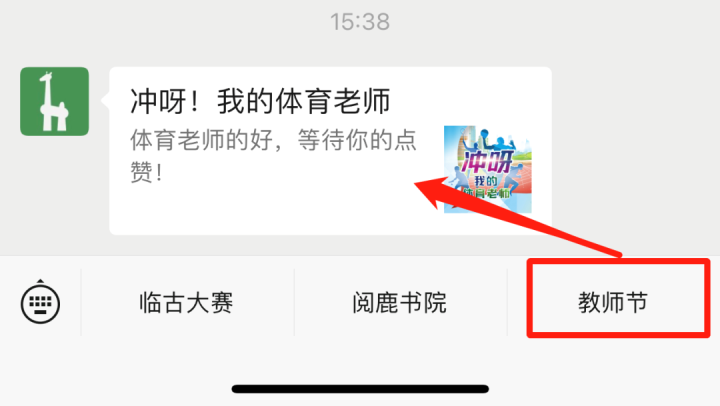Tap the black home indicator bar
This screenshot has height=406, width=720.
360,389
